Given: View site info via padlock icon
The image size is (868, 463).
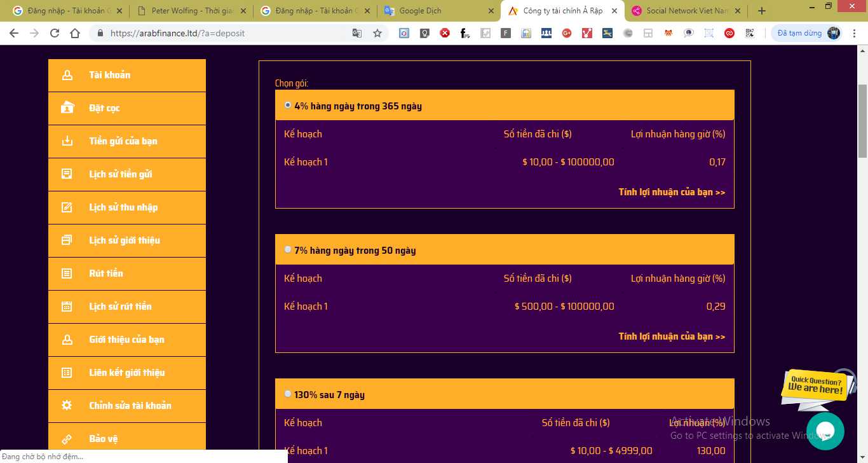Looking at the screenshot, I should coord(100,33).
